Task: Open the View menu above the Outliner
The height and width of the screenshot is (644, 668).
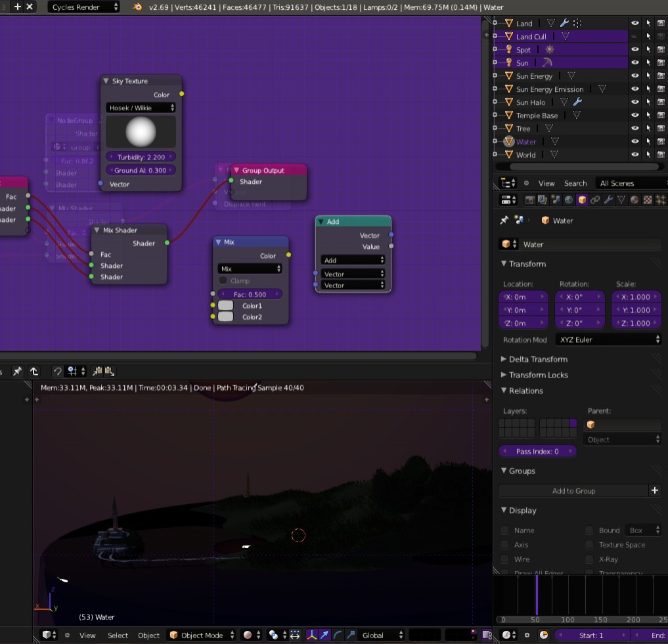Action: click(x=546, y=183)
